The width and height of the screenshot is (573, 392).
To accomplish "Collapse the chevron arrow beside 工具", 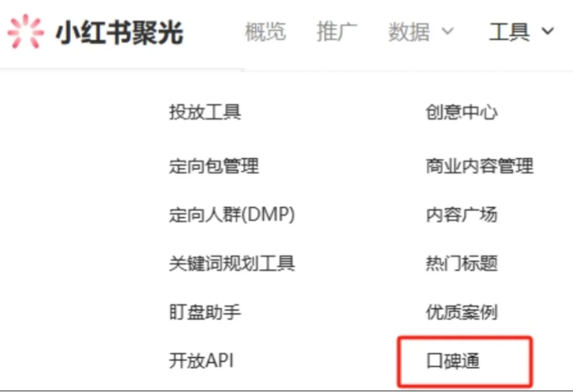I will click(547, 32).
